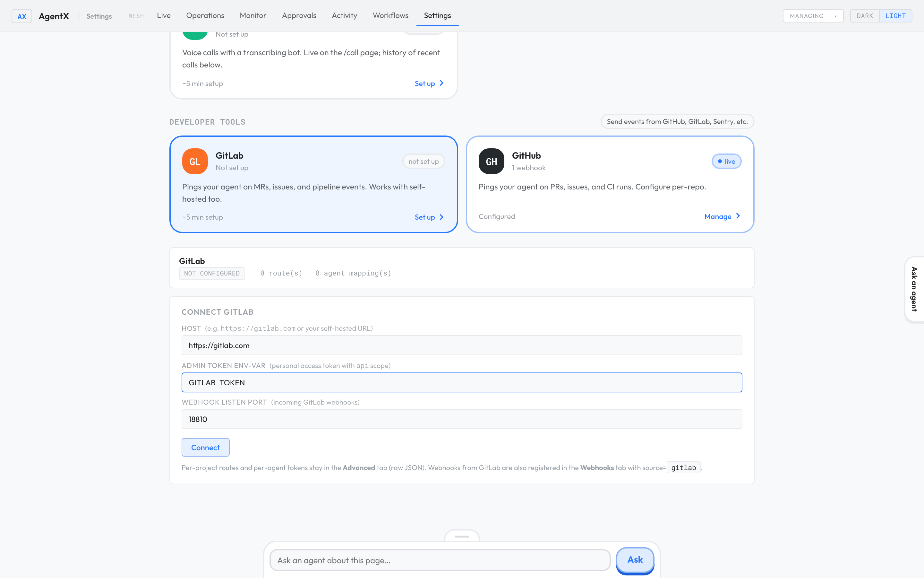This screenshot has width=924, height=578.
Task: Click the AgentX brand name
Action: coord(54,16)
